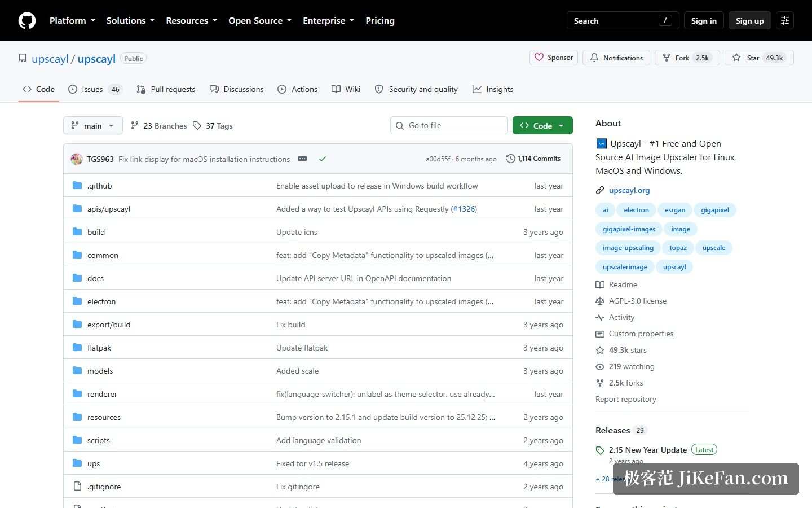Click Report repository link
The image size is (812, 508).
coord(626,399)
